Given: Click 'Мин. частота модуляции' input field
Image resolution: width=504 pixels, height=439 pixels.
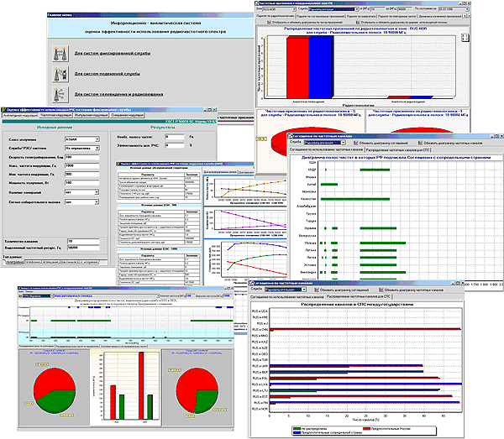Looking at the screenshot, I should point(82,174).
